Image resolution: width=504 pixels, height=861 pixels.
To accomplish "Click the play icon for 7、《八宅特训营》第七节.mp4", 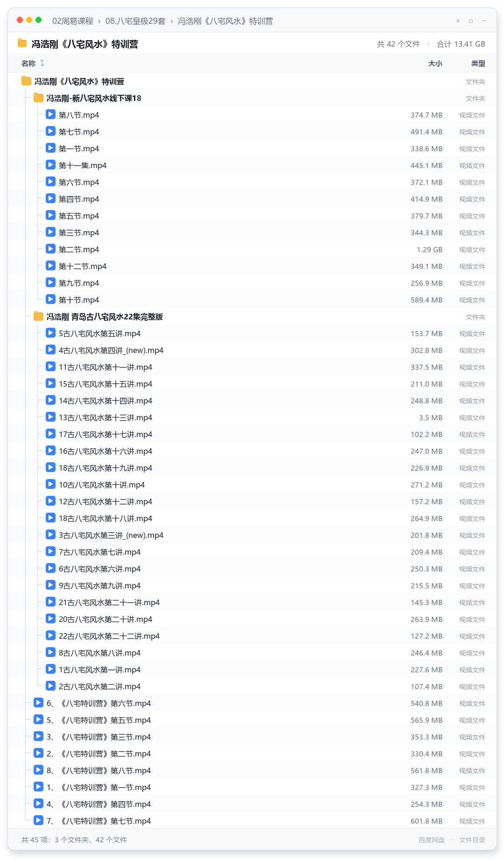I will (39, 820).
